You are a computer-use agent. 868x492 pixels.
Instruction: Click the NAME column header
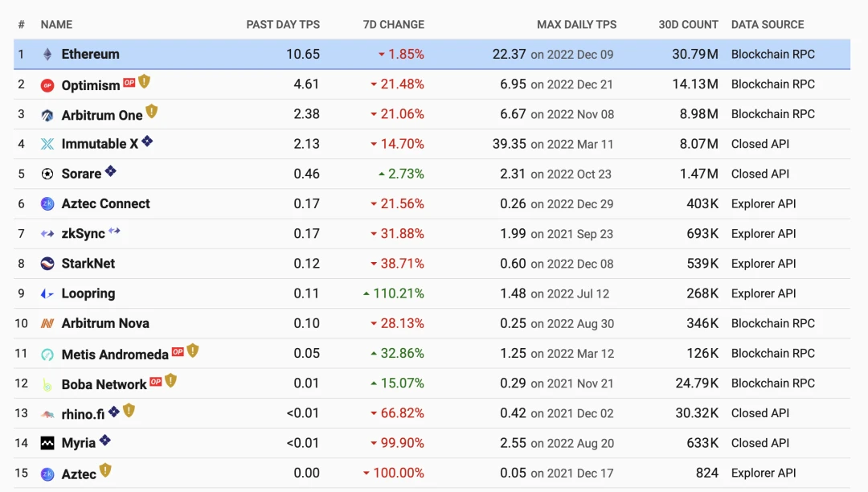pos(56,24)
